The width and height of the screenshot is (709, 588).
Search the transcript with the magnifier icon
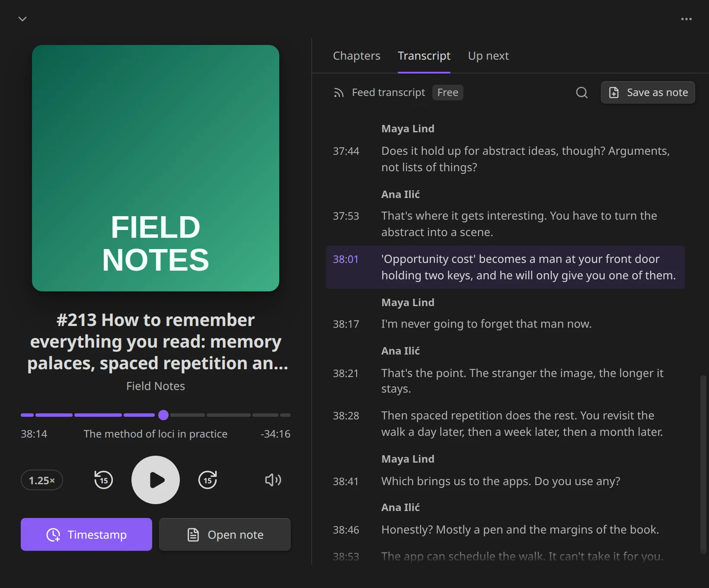582,93
